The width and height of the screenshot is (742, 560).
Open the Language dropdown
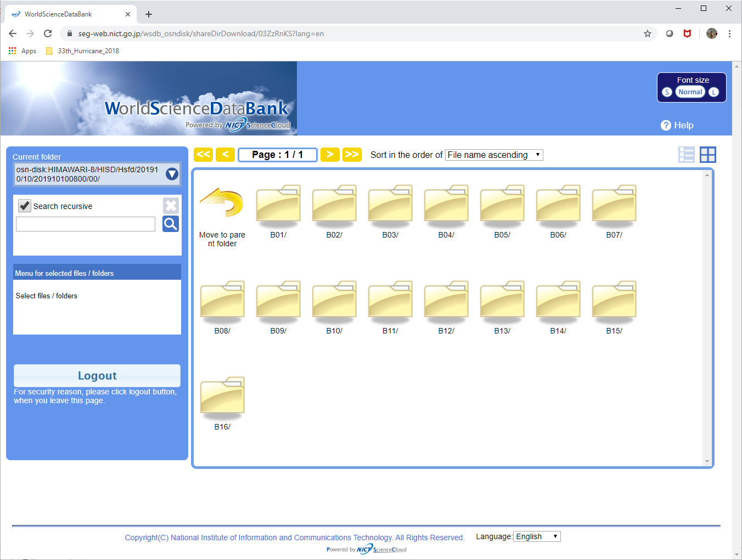click(x=537, y=536)
